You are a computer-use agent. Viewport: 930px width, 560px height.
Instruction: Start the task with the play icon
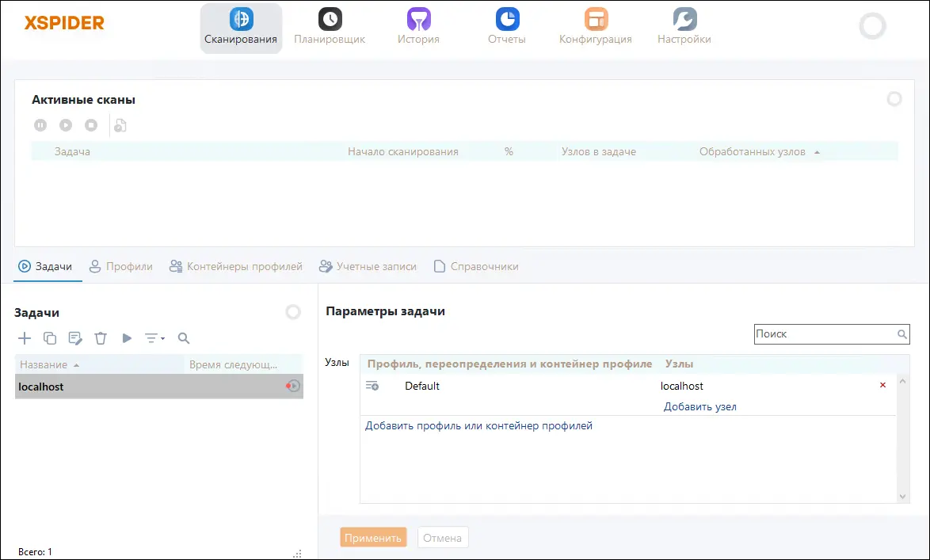(x=127, y=338)
